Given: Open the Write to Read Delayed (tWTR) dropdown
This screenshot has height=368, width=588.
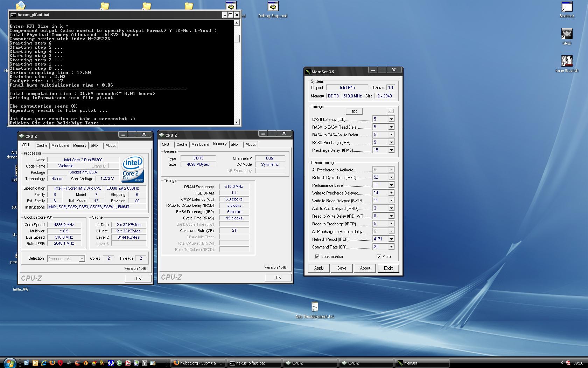Looking at the screenshot, I should 391,200.
